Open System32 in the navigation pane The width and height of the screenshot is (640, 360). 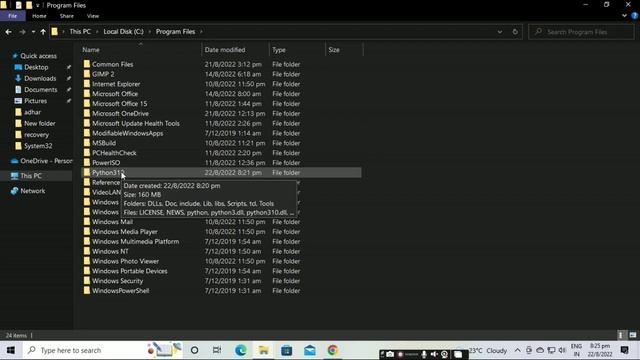(x=38, y=146)
